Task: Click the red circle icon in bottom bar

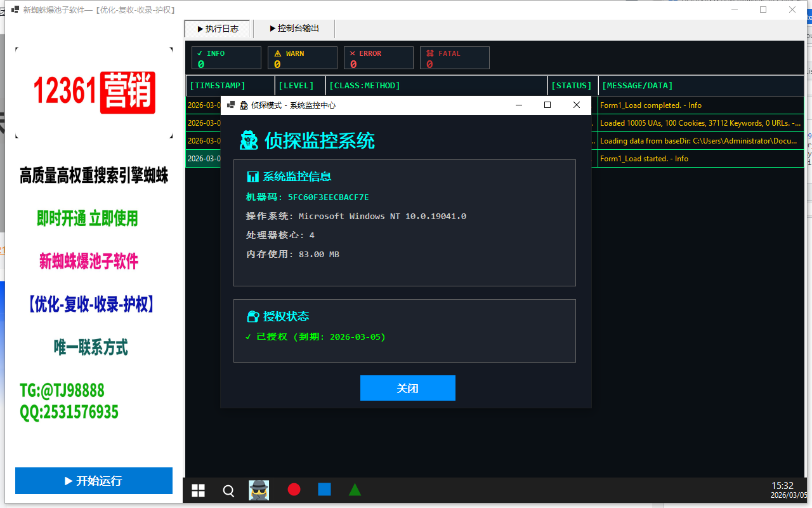Action: (294, 490)
